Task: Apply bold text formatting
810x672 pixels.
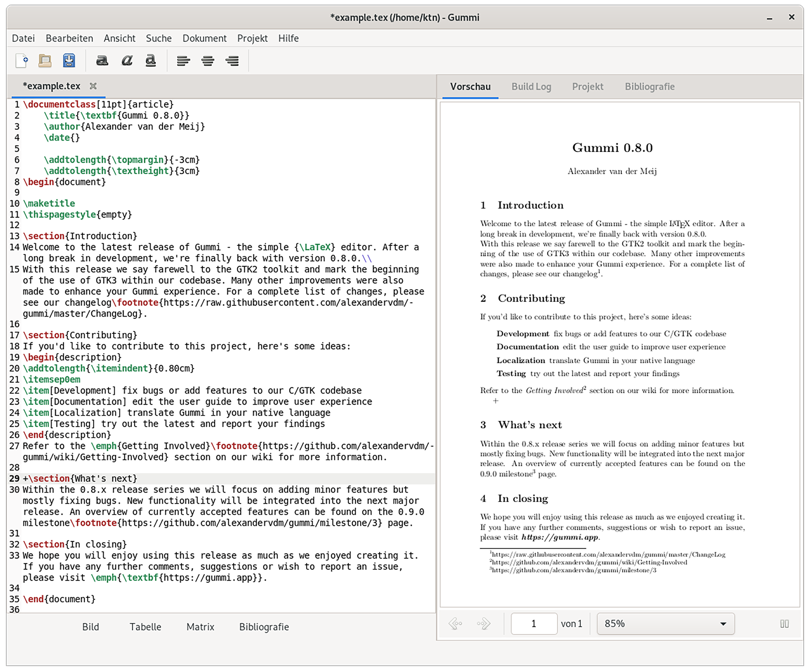Action: tap(102, 61)
